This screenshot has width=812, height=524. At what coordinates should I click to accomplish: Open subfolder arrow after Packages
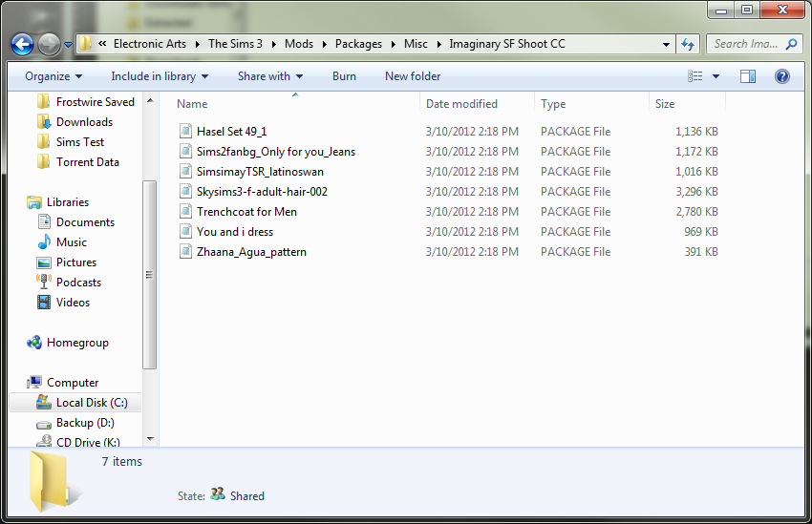tap(393, 45)
